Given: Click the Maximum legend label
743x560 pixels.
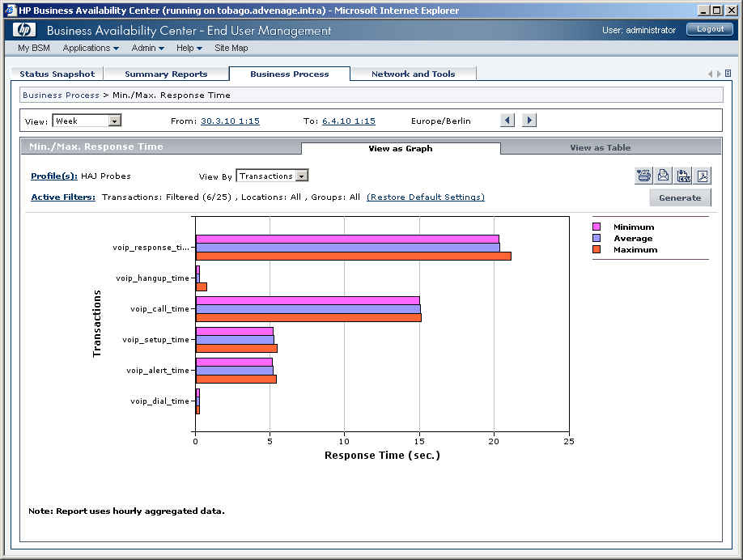Looking at the screenshot, I should pos(635,250).
